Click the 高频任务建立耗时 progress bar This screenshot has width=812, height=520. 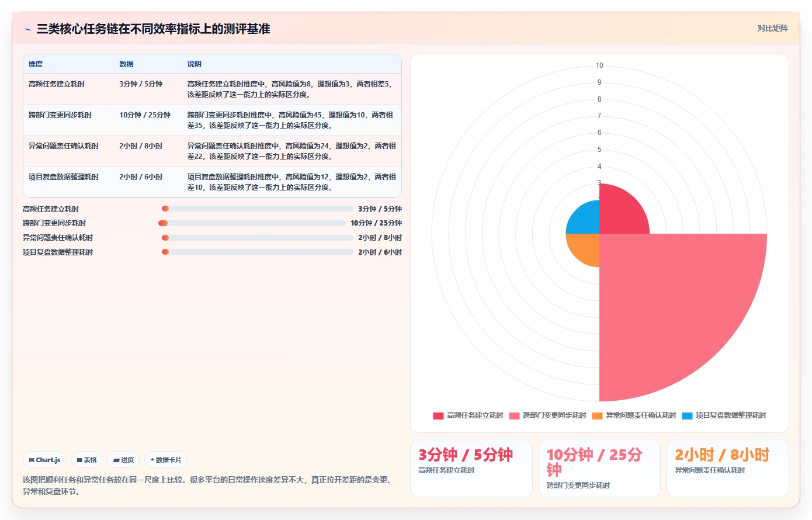(x=258, y=209)
